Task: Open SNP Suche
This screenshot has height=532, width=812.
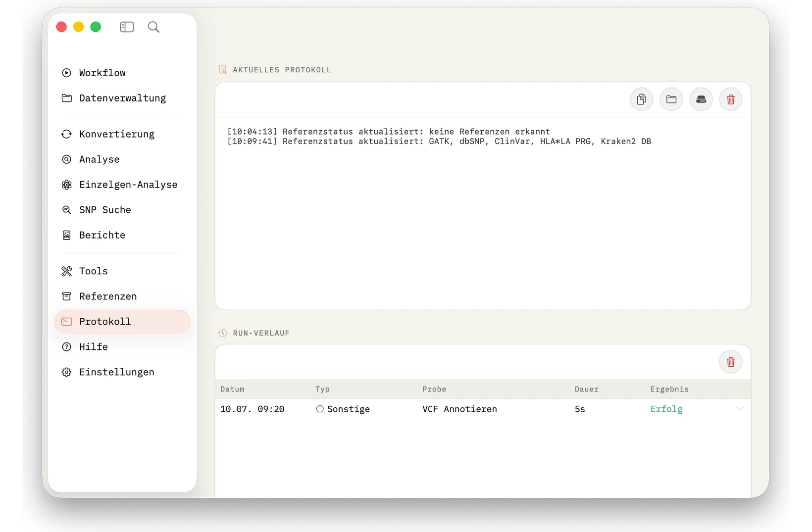Action: (122, 210)
